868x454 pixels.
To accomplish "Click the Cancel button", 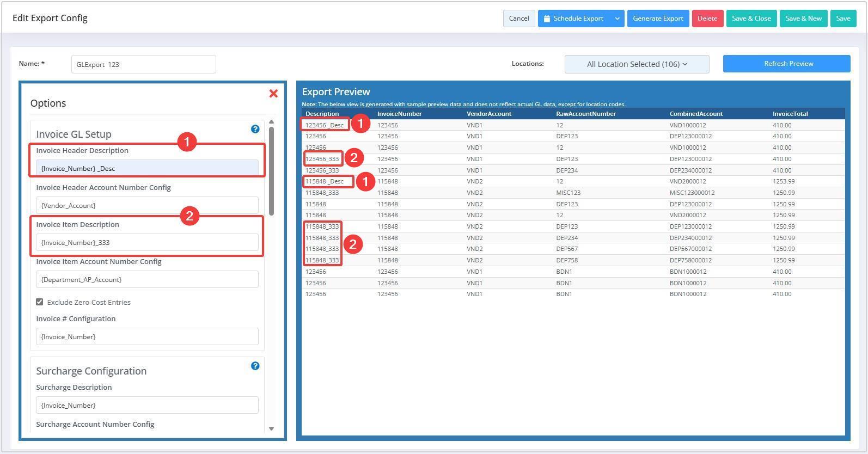I will click(518, 19).
